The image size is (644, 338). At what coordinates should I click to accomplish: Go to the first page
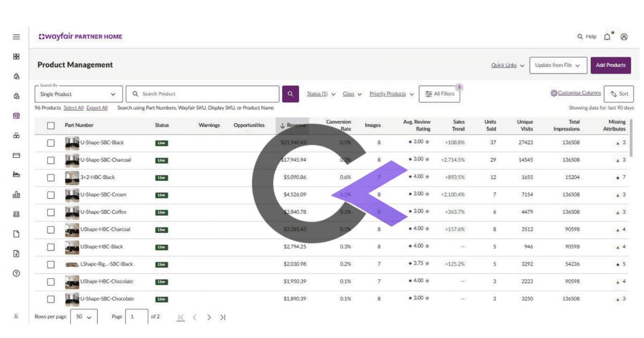pos(181,318)
